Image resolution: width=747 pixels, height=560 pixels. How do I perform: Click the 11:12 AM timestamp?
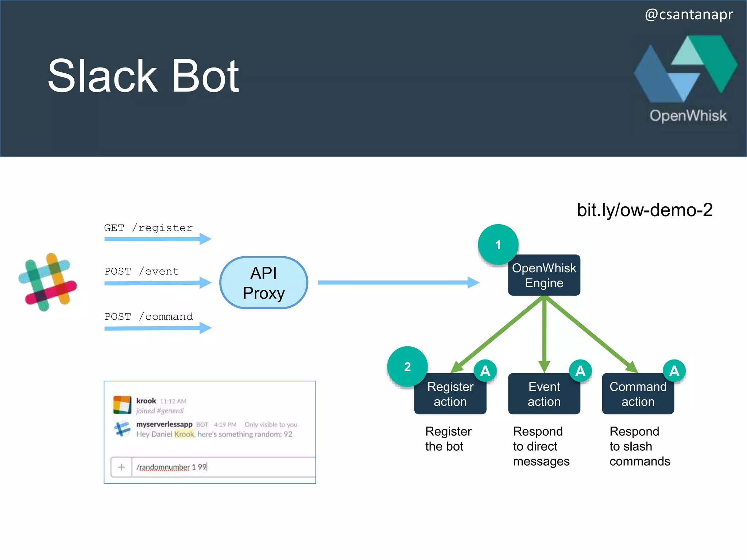coord(173,401)
